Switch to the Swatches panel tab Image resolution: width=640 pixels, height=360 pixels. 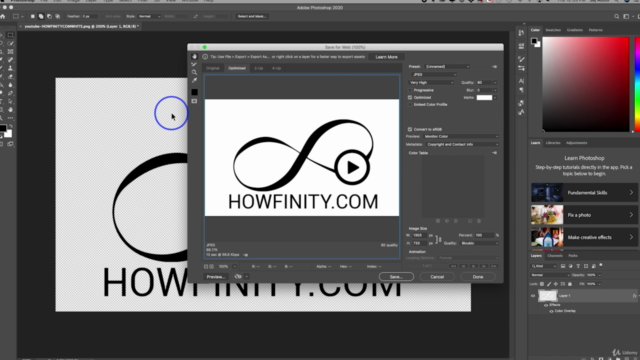553,30
